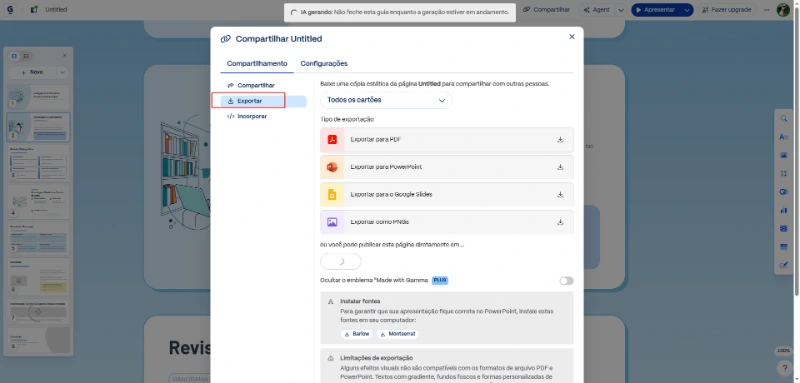Image resolution: width=800 pixels, height=383 pixels.
Task: Open the search tool in right sidebar
Action: click(784, 118)
